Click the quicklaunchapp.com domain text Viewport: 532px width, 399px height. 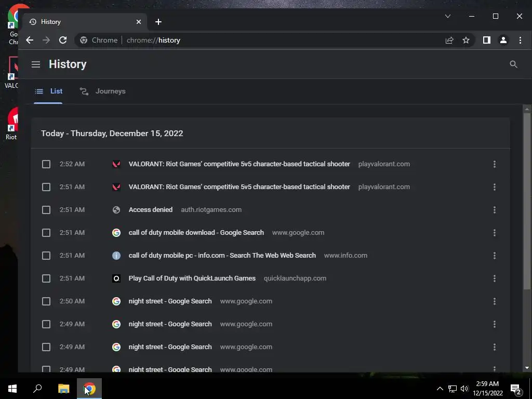[295, 278]
